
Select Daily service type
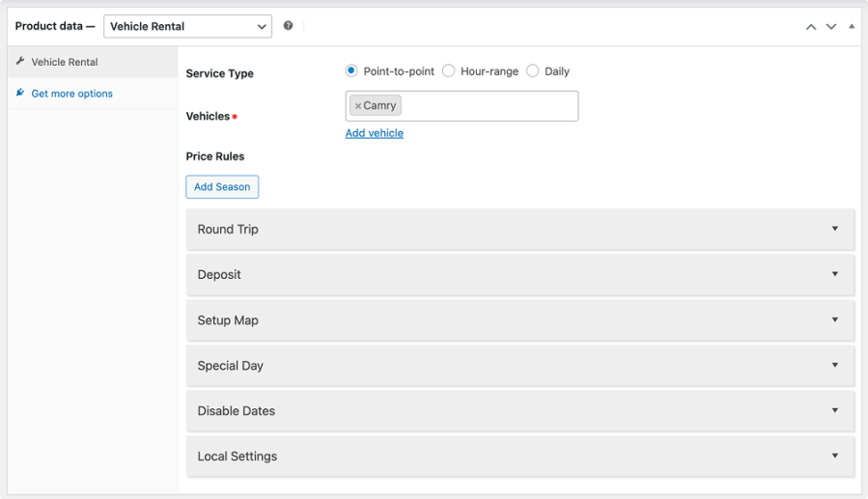[x=533, y=71]
